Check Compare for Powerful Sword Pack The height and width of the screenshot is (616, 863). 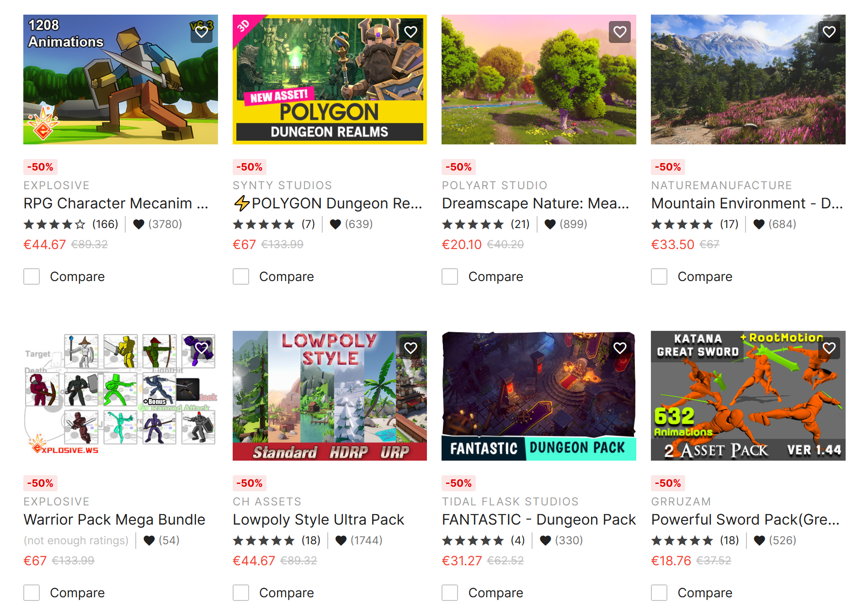[659, 593]
